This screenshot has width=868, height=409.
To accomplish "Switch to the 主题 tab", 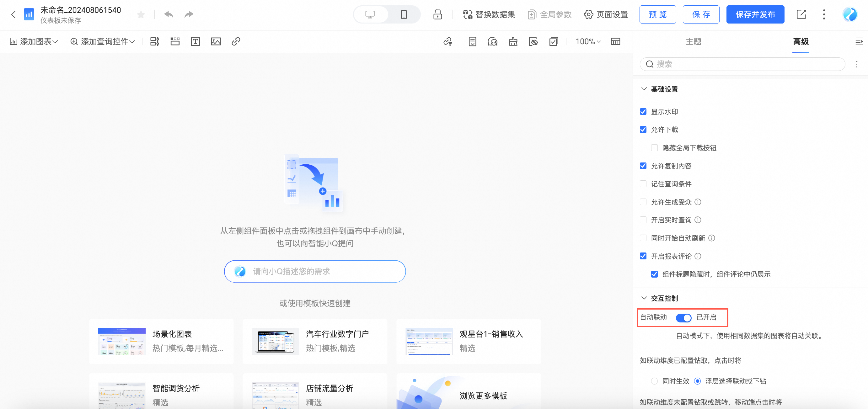I will pyautogui.click(x=693, y=41).
